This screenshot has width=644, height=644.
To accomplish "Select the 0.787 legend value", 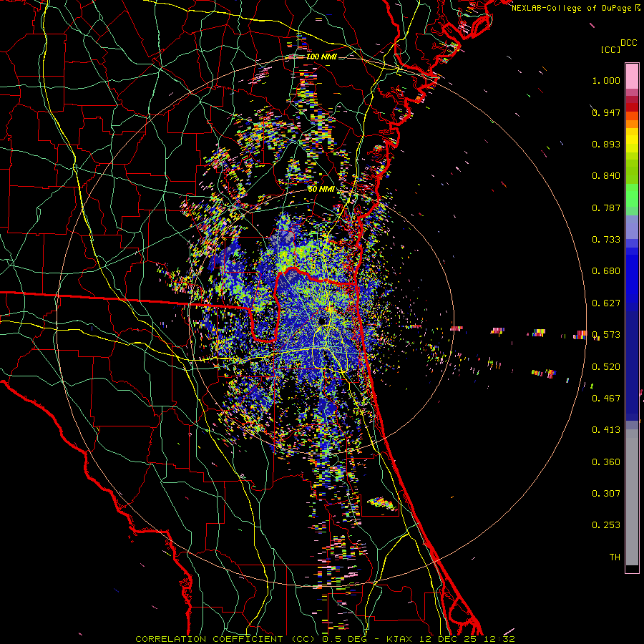I will click(x=606, y=208).
